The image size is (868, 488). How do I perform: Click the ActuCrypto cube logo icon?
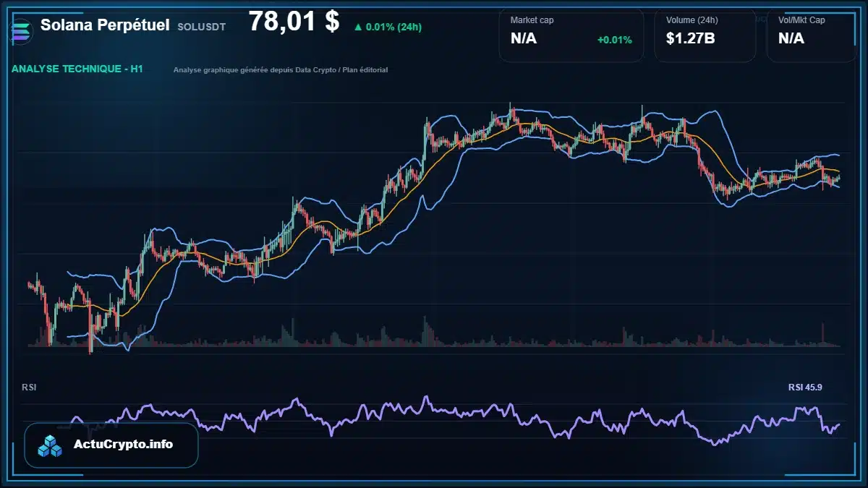pyautogui.click(x=51, y=446)
